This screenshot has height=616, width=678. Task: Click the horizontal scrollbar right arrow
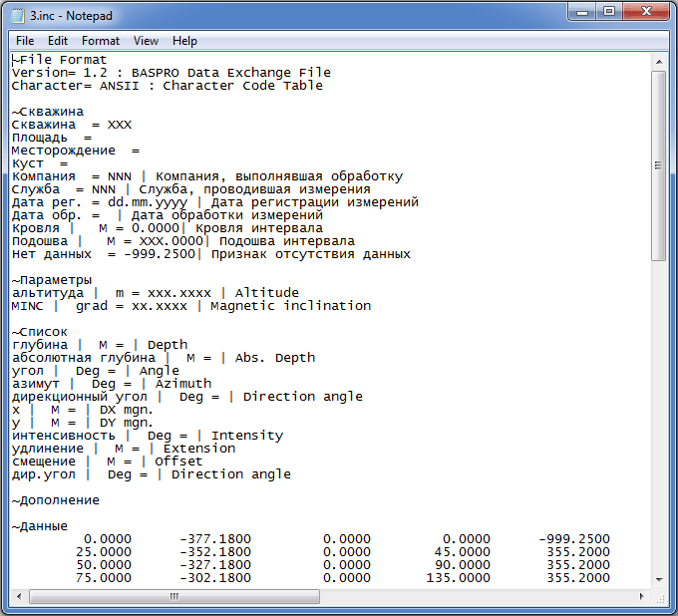point(641,597)
